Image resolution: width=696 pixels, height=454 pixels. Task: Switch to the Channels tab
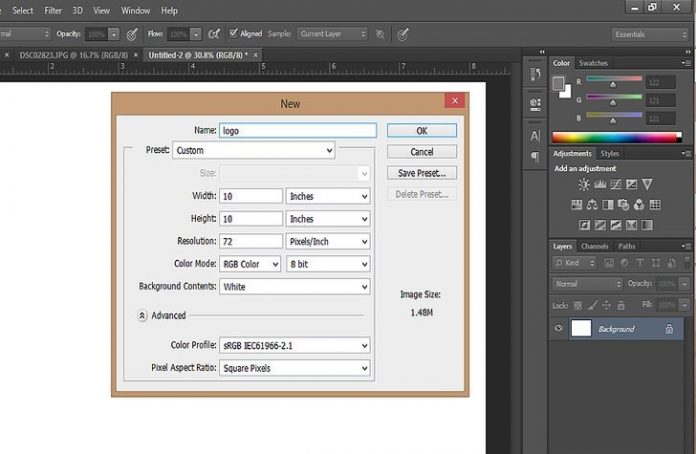coord(595,246)
